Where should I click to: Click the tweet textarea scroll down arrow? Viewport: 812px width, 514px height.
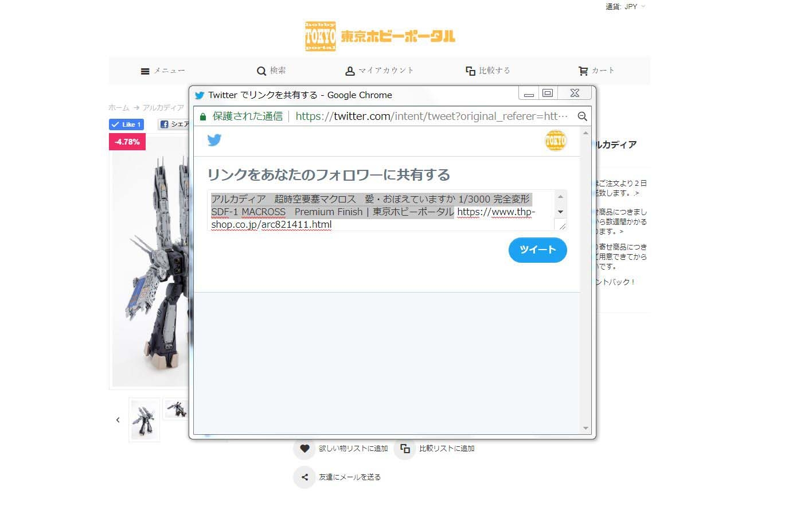click(x=560, y=212)
